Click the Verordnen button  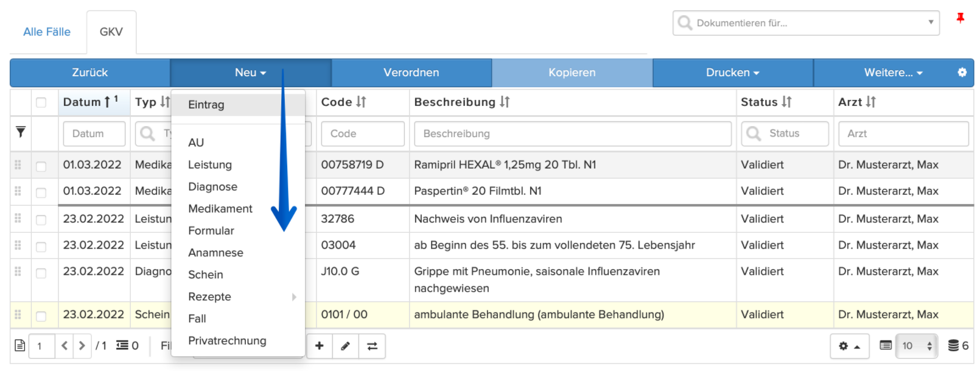pyautogui.click(x=411, y=72)
